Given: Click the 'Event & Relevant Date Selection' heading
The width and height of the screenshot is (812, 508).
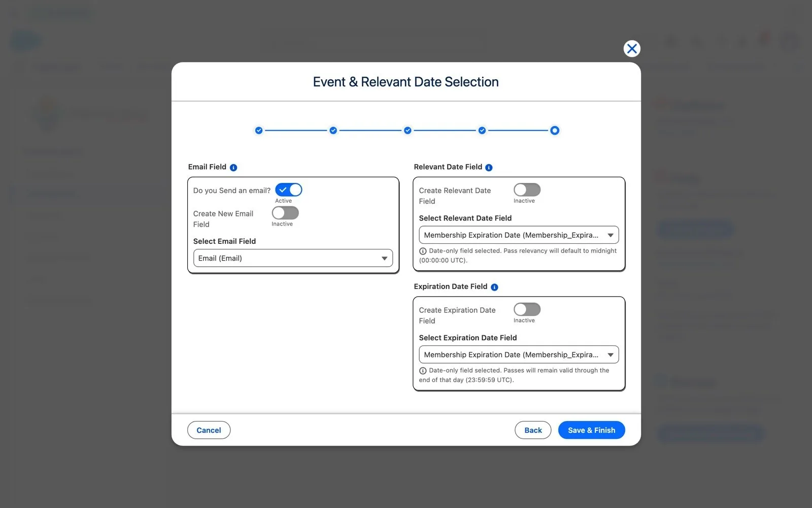Looking at the screenshot, I should 406,82.
